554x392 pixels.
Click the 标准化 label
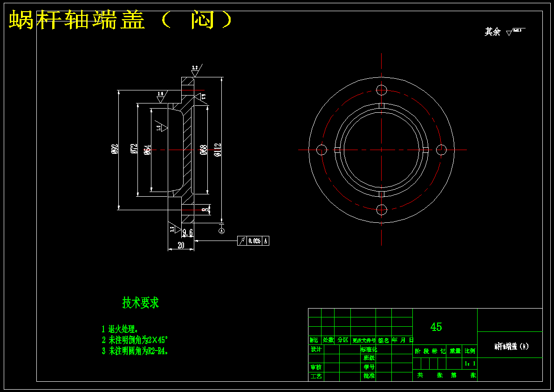369,349
